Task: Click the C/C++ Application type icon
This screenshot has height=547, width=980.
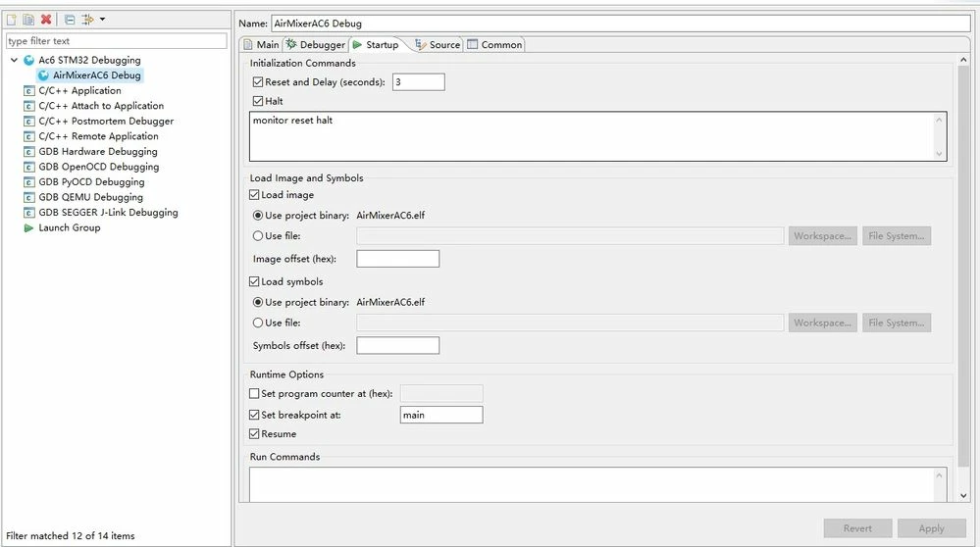Action: click(28, 90)
